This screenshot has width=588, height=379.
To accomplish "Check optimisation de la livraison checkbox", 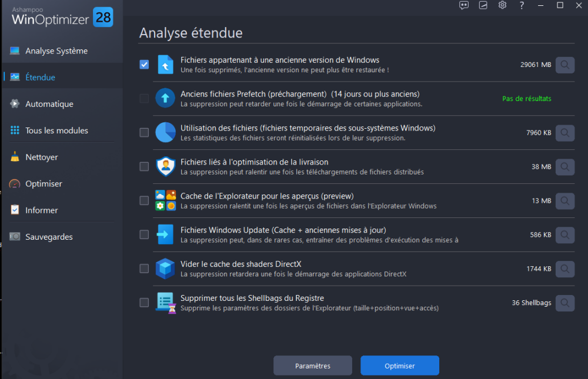I will tap(144, 166).
